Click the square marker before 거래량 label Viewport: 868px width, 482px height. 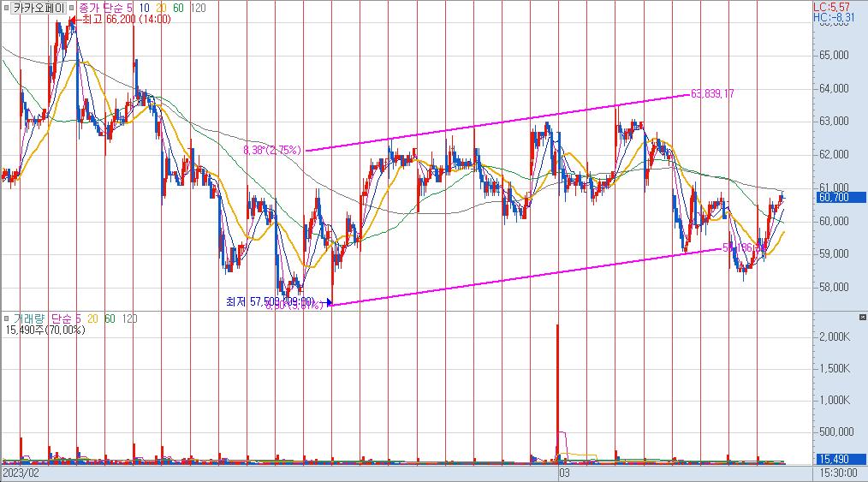[6, 318]
